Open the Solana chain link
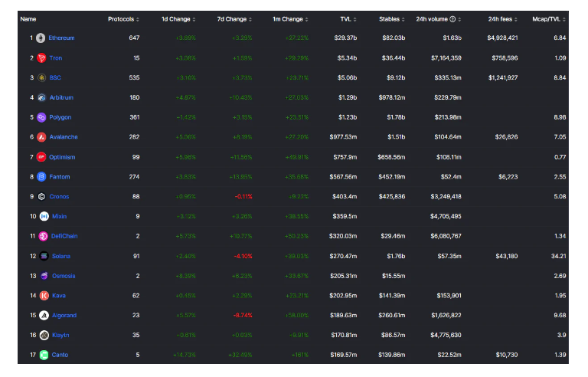 (61, 256)
